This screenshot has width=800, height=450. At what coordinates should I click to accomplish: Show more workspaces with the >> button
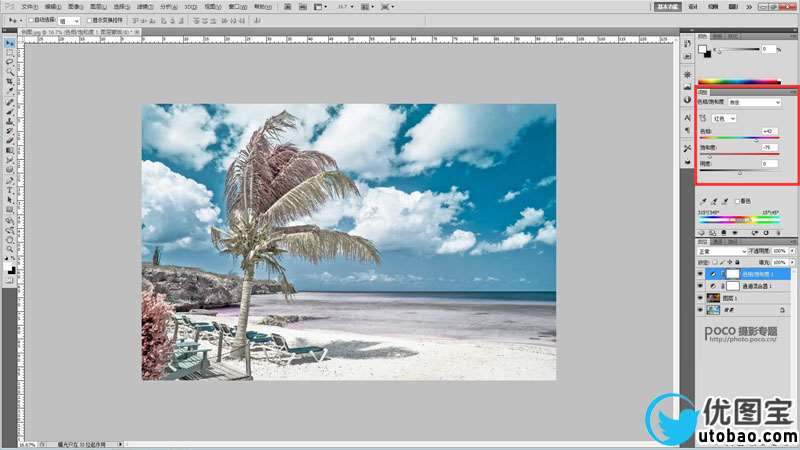(x=748, y=7)
